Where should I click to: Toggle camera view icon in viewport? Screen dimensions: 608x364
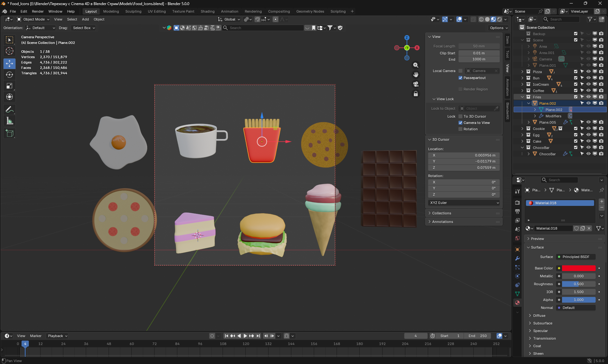(x=416, y=84)
